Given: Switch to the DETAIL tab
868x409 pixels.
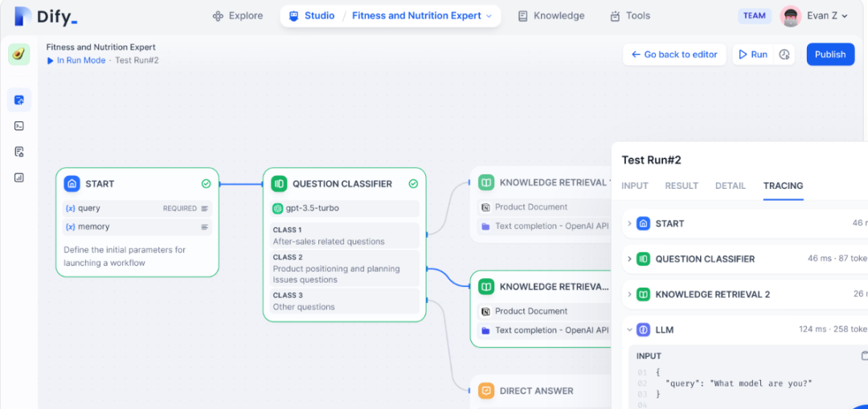Looking at the screenshot, I should (x=731, y=186).
